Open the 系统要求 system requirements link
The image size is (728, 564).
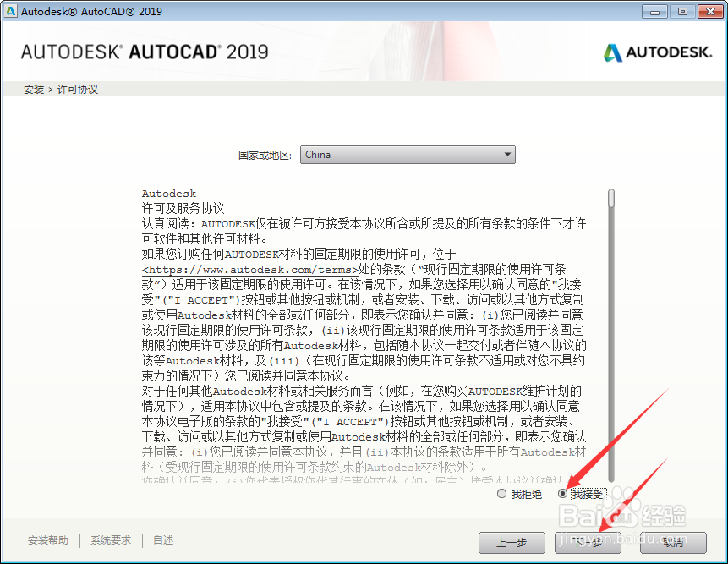[111, 540]
